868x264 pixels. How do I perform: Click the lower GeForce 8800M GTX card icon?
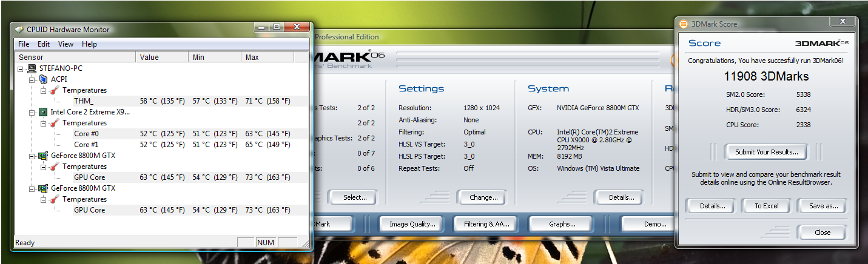(43, 188)
